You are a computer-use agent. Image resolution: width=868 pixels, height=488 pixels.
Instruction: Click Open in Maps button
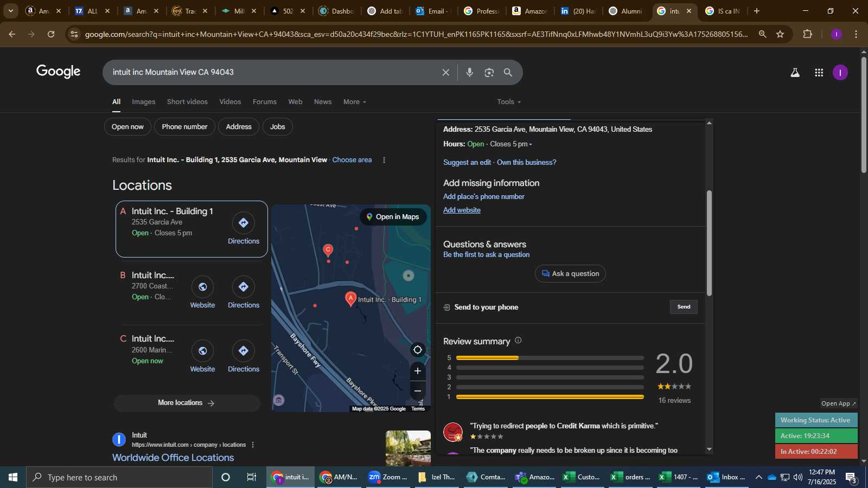coord(393,217)
